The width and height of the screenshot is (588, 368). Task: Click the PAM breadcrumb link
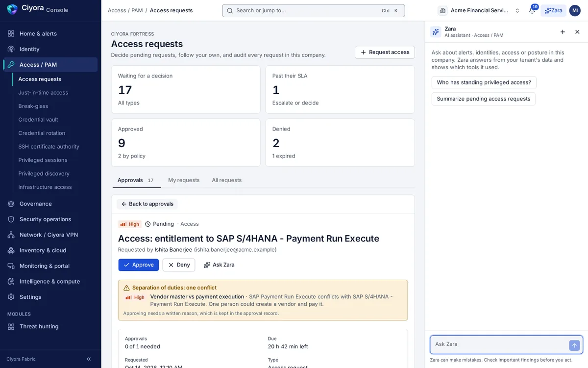pos(137,10)
